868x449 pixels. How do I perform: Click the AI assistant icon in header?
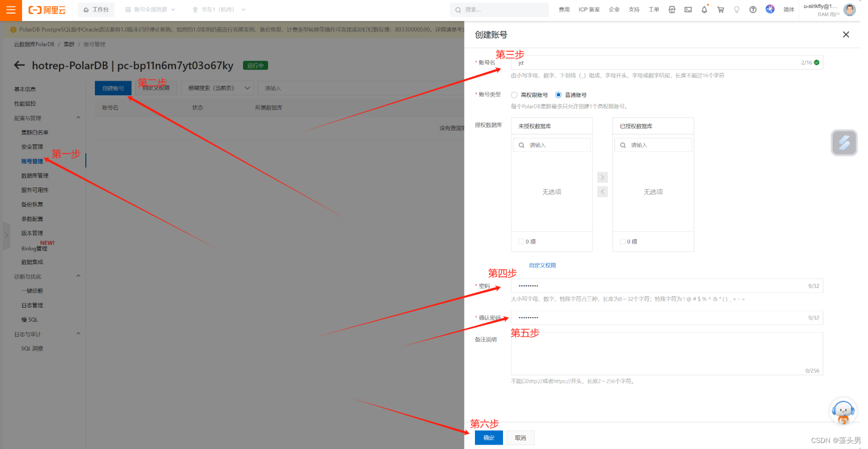coord(770,9)
